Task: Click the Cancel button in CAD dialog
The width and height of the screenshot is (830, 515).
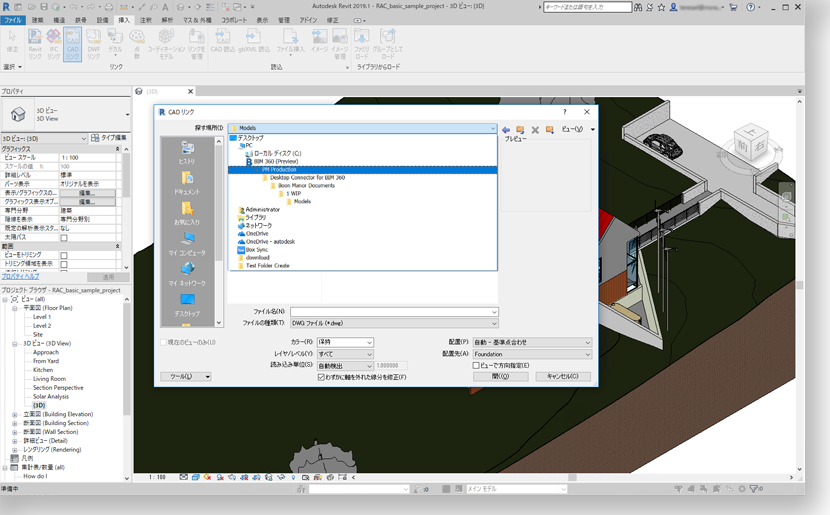Action: click(563, 376)
